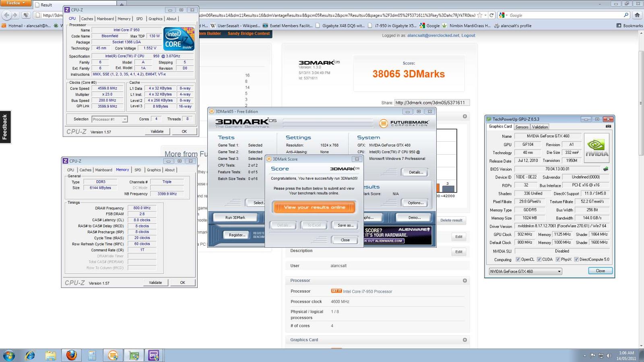
Task: Open the Firefox application menu button
Action: [16, 3]
